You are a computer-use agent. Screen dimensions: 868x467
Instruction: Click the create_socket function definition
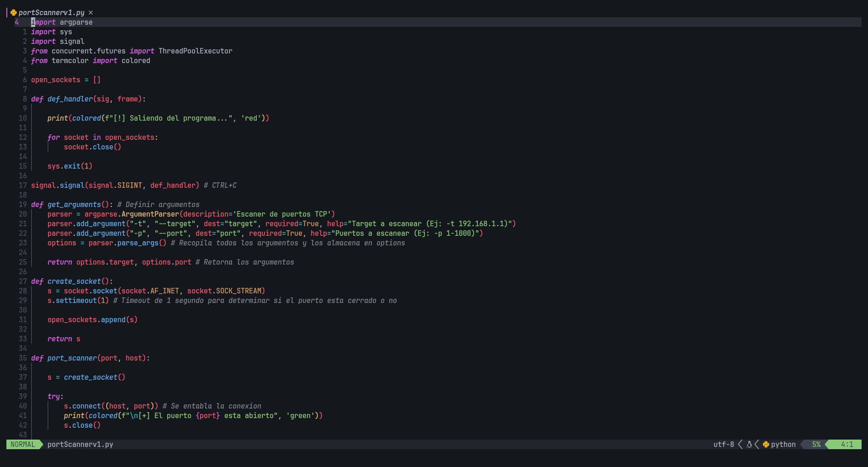[x=74, y=281]
